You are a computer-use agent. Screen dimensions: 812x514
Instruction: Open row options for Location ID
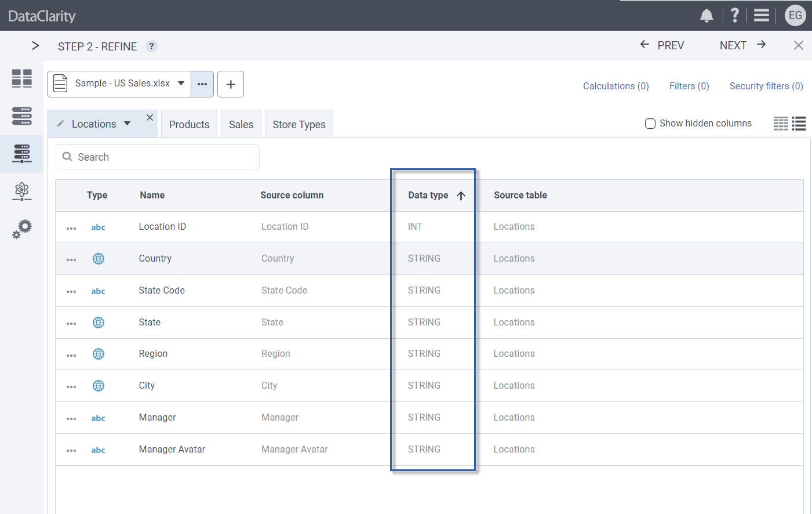71,228
